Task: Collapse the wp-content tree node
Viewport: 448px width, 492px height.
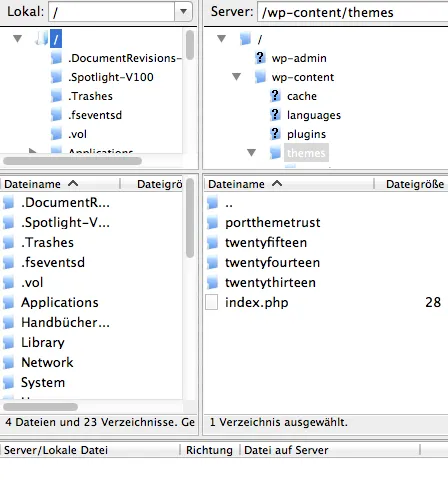Action: pyautogui.click(x=236, y=77)
